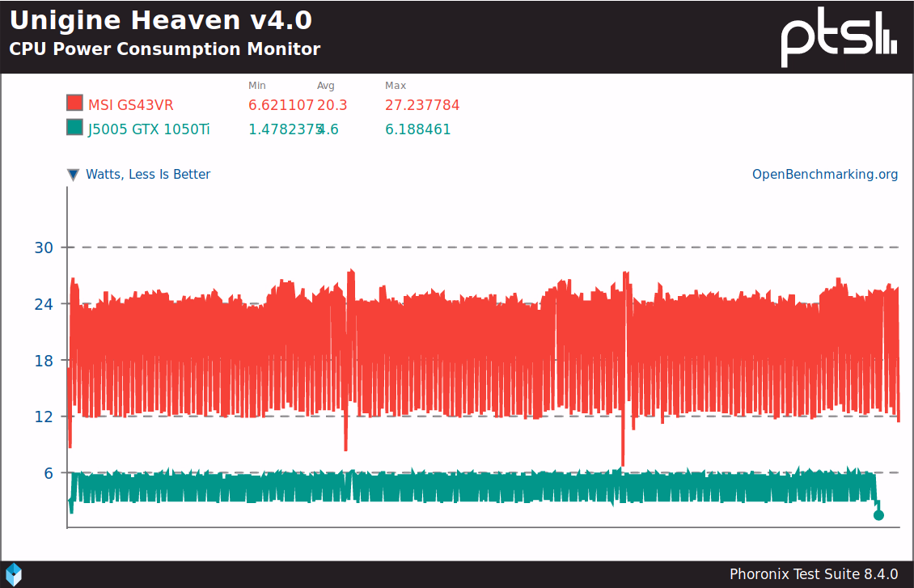Click the 30 label on y-axis

point(44,247)
